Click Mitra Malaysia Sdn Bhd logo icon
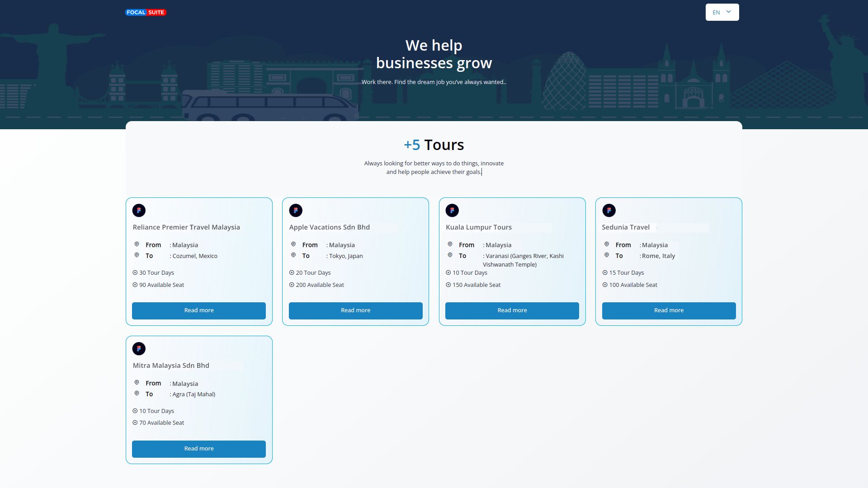This screenshot has width=868, height=488. click(x=139, y=348)
